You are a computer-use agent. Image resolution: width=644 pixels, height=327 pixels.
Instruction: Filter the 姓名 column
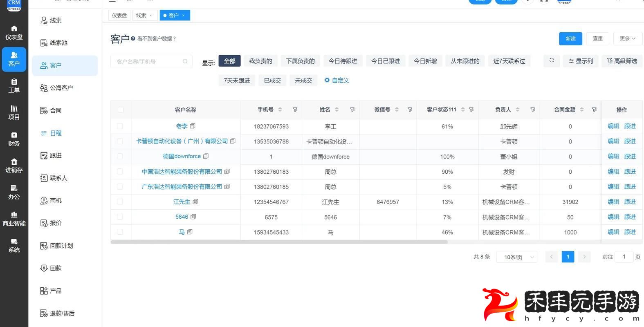tap(352, 110)
